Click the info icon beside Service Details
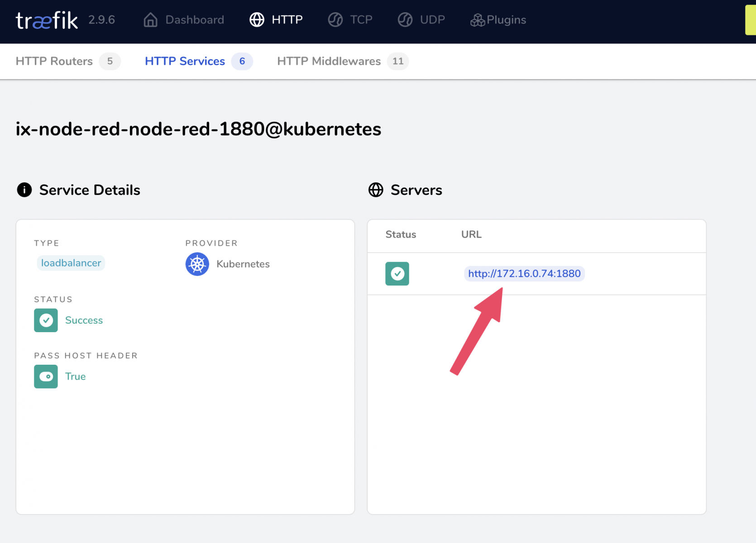Screen dimensions: 756x543 24,190
